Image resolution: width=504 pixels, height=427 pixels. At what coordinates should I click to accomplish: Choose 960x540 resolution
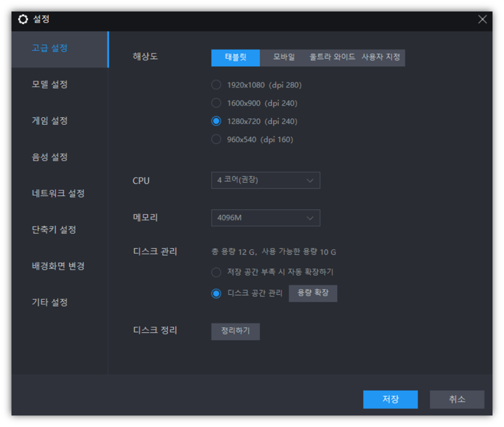point(216,139)
